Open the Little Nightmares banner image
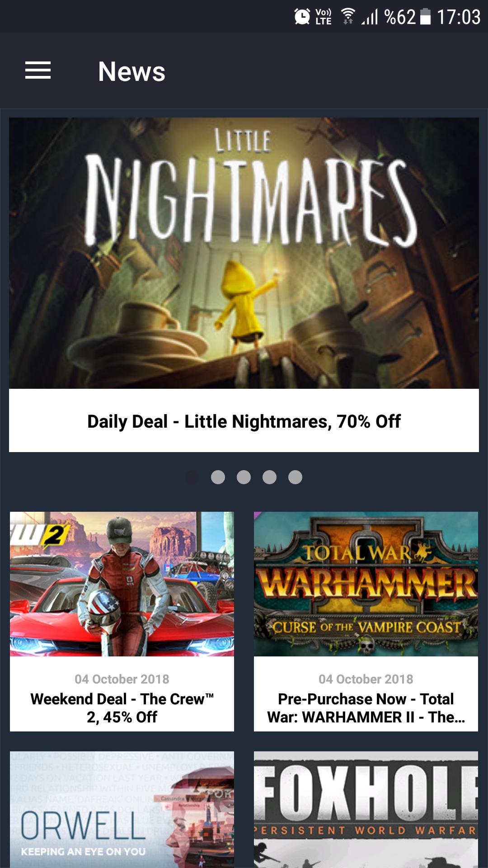488x868 pixels. pyautogui.click(x=244, y=253)
